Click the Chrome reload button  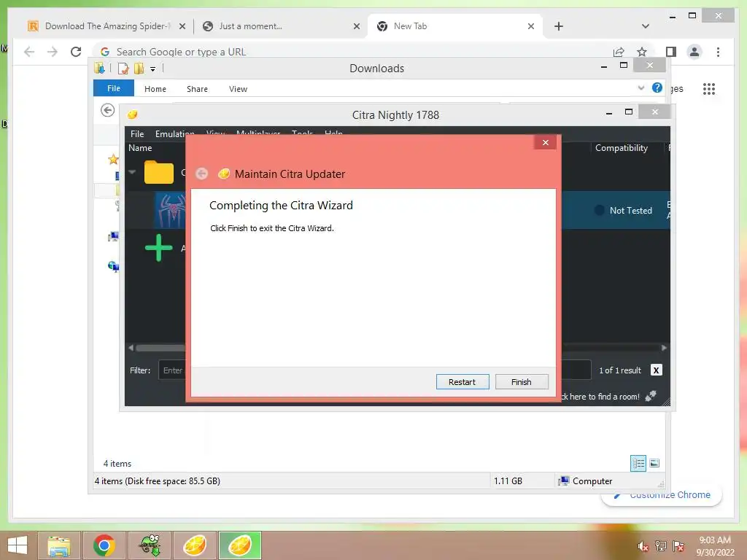pyautogui.click(x=76, y=52)
